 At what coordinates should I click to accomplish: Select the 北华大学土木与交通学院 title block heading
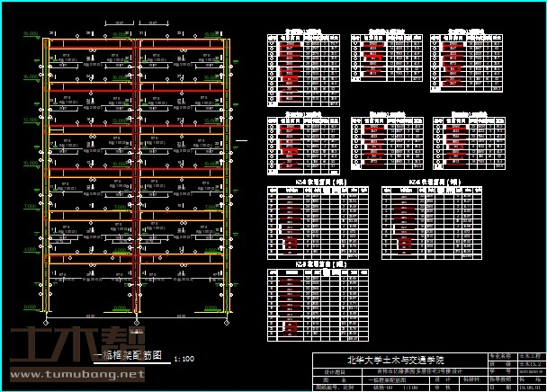click(x=399, y=360)
